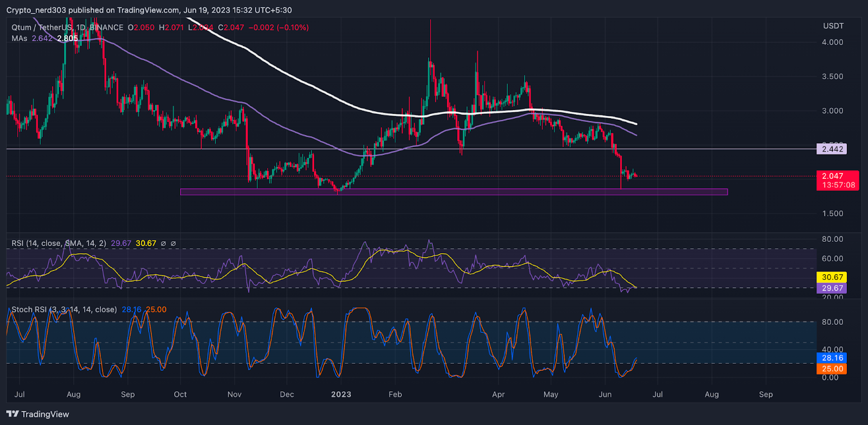Click the RSI (14, close, SMA, 14, 2) legend

[59, 243]
